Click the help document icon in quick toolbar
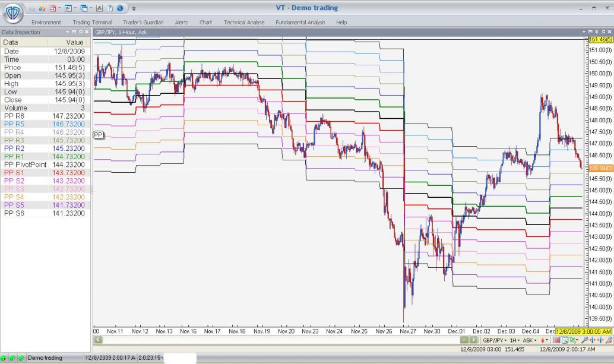This screenshot has width=614, height=364. tap(110, 8)
